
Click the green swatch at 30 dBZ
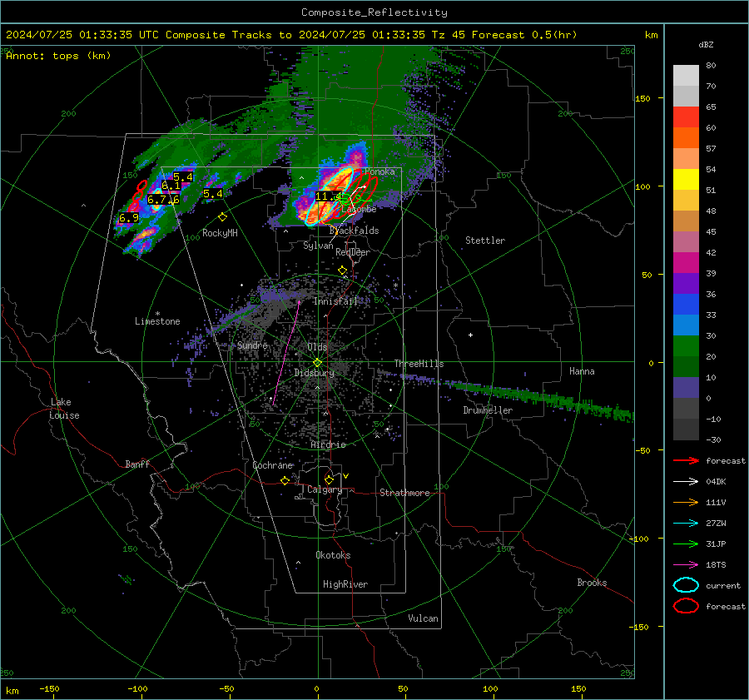[x=686, y=346]
